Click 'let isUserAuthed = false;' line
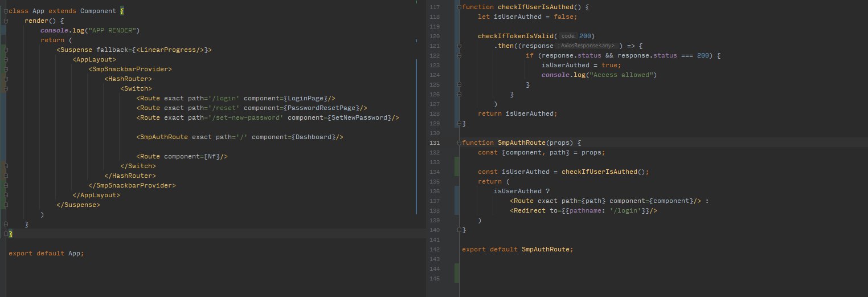868x297 pixels. (x=527, y=17)
